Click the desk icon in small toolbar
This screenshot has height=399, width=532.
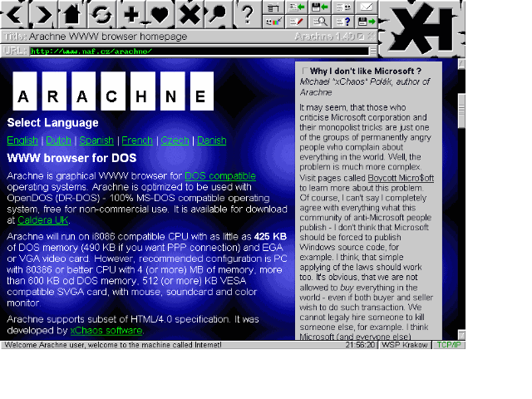[x=273, y=7]
